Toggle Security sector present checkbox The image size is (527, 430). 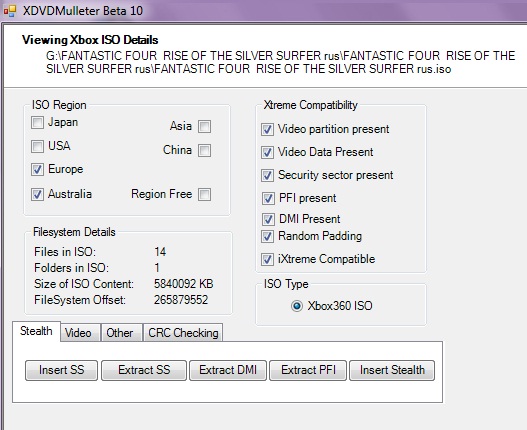point(268,175)
